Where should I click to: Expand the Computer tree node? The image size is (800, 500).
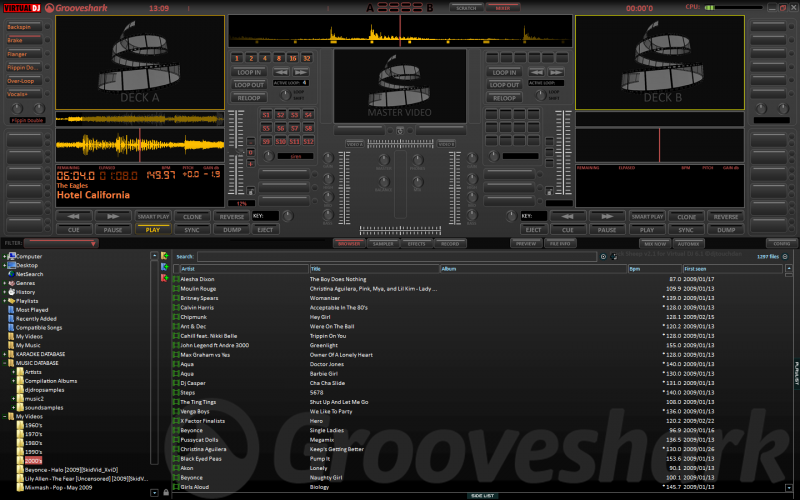pos(5,256)
